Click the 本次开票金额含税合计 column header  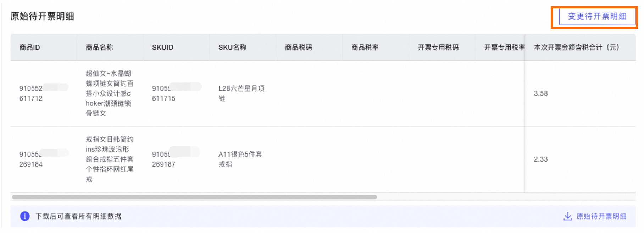[576, 48]
